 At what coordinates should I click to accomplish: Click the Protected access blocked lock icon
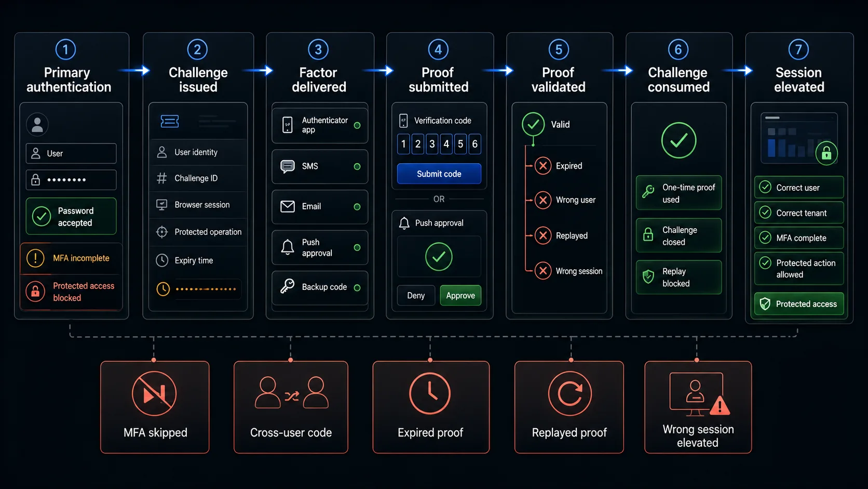(x=35, y=292)
